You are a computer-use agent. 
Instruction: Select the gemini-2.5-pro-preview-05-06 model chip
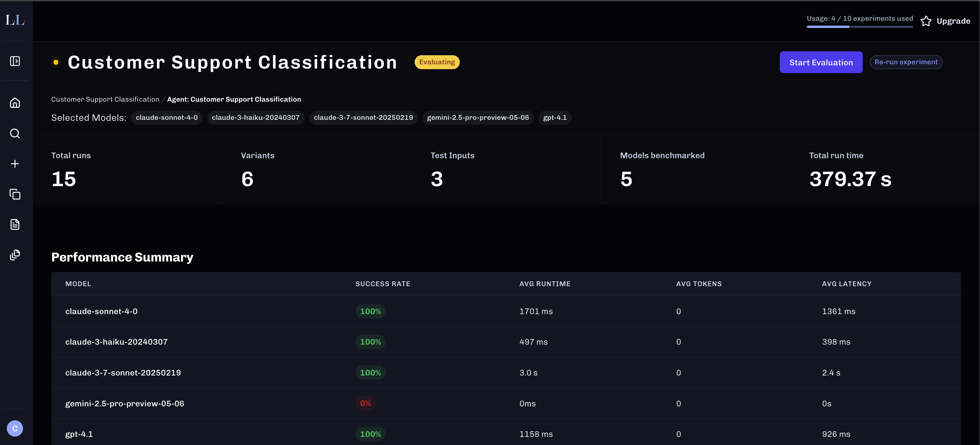pyautogui.click(x=478, y=118)
